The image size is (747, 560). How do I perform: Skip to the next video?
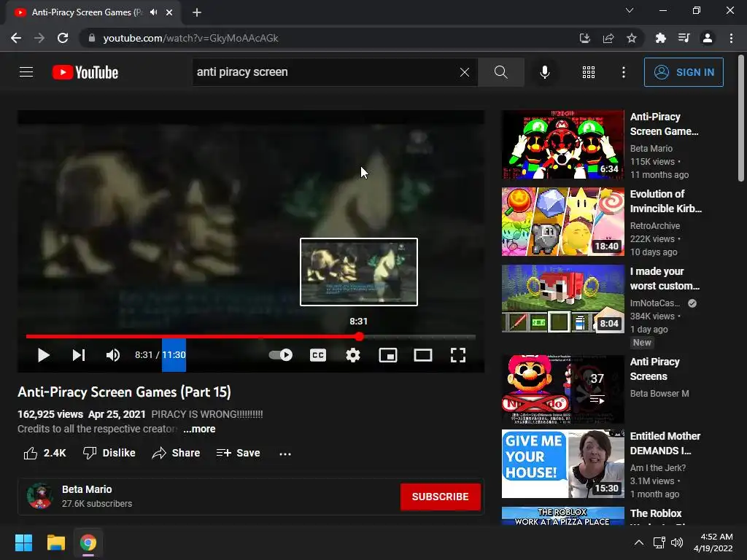pos(79,355)
